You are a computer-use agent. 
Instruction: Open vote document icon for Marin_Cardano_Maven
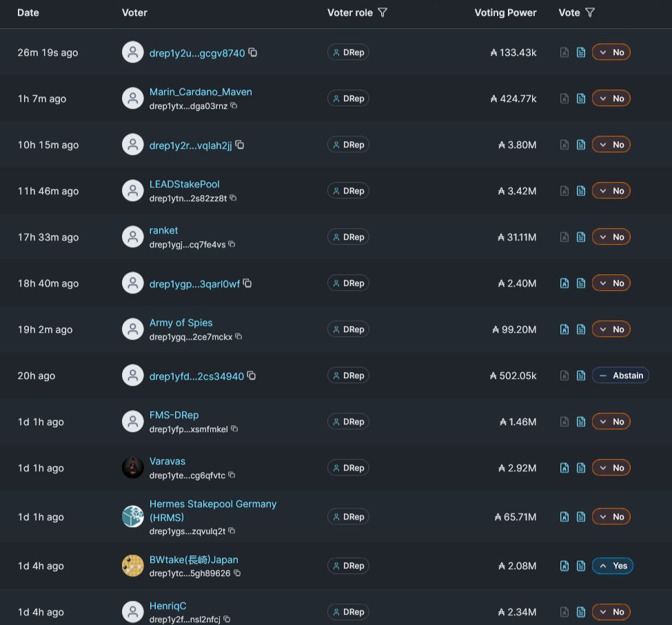581,99
